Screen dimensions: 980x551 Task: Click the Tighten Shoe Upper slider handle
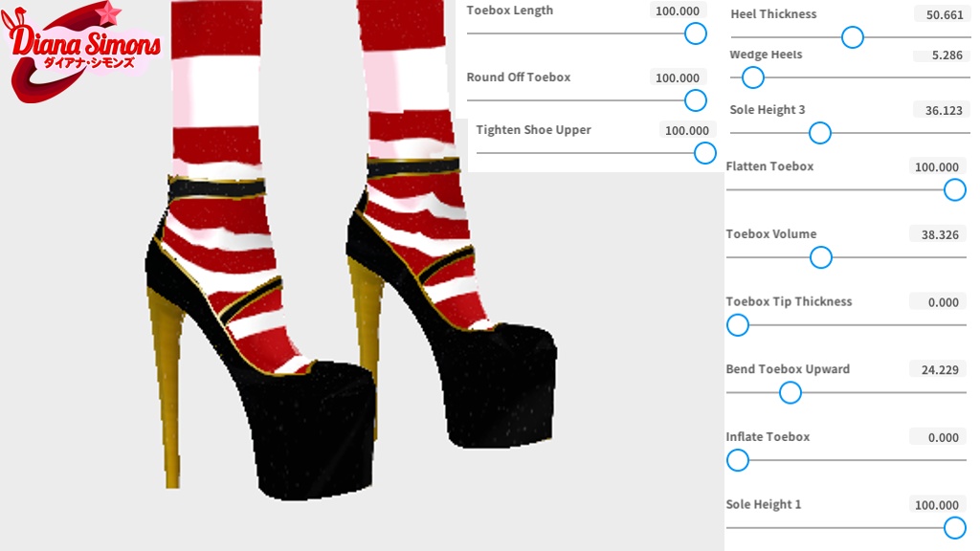pos(704,152)
